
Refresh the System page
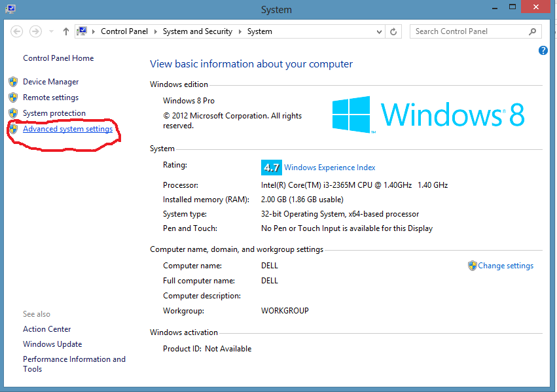tap(393, 31)
